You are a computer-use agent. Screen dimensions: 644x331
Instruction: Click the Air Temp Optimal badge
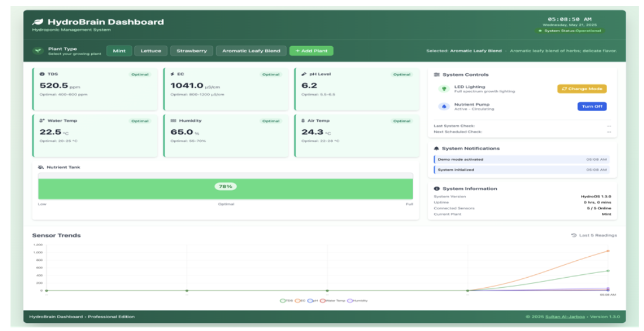click(401, 121)
